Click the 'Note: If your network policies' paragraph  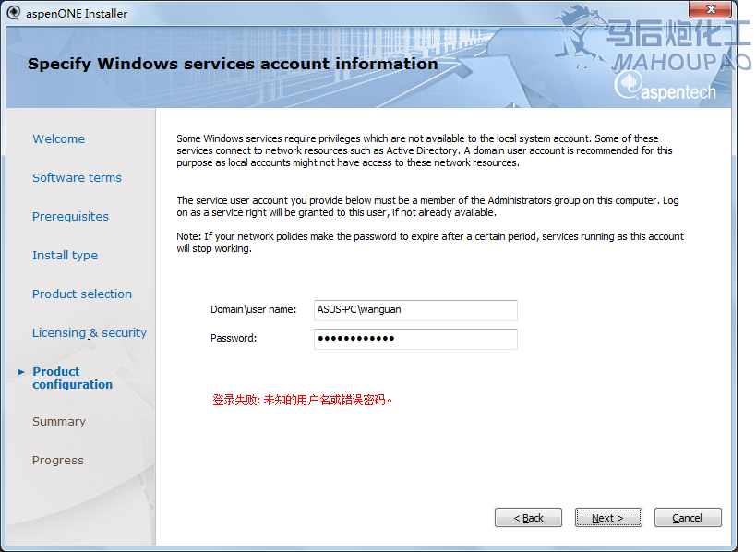click(430, 243)
